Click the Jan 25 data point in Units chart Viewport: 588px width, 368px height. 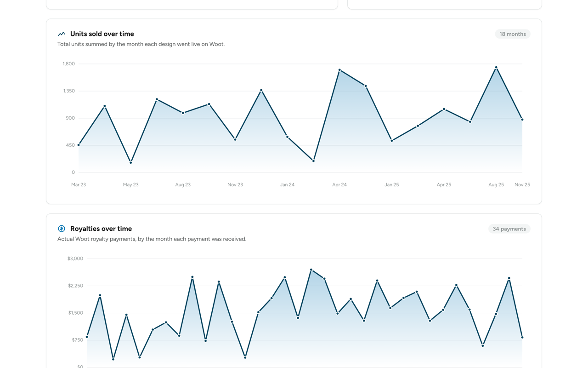tap(392, 141)
